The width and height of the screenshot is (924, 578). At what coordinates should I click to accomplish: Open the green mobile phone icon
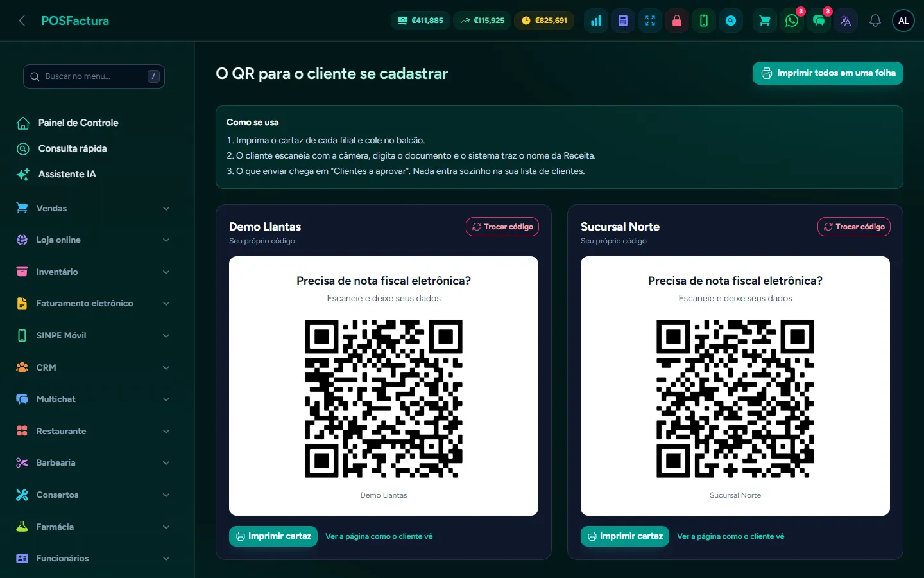pos(704,21)
